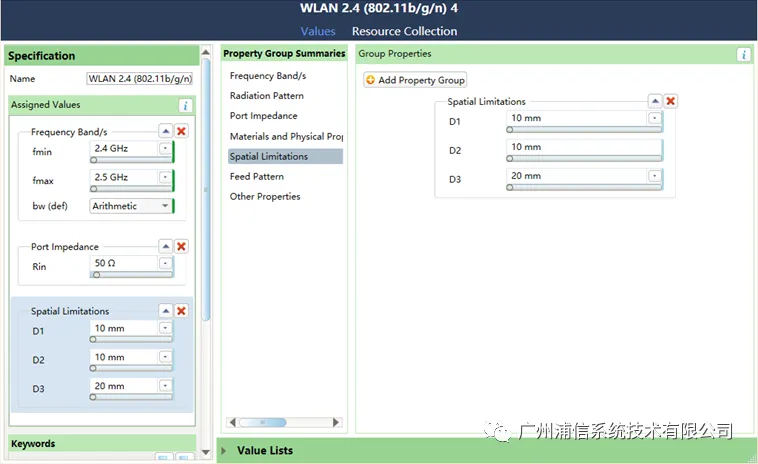
Task: Switch to Resource Collection tab
Action: [404, 31]
